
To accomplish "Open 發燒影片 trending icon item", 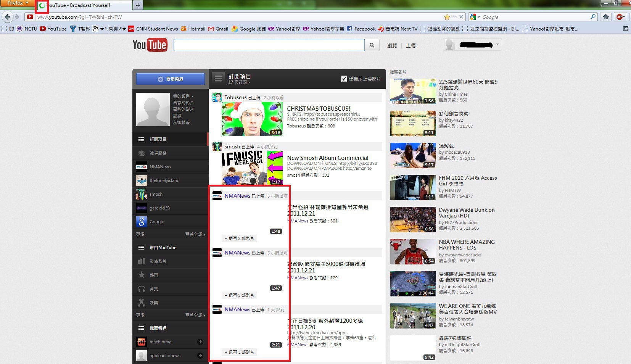I will pos(170,261).
